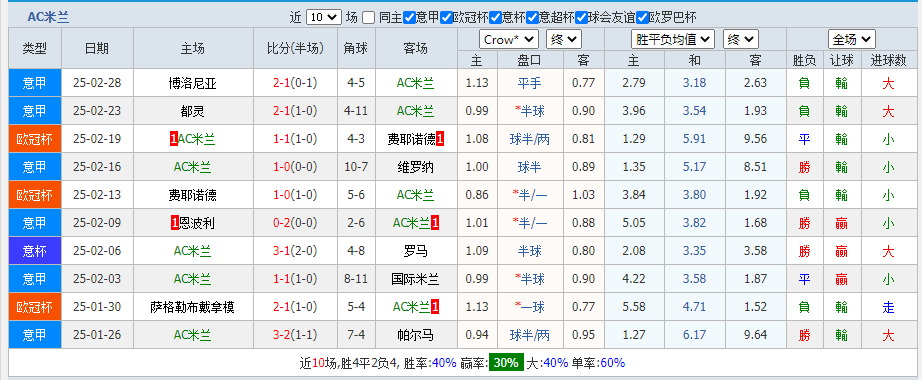Open team 维罗纳 in 25-02-16 row

pos(416,167)
